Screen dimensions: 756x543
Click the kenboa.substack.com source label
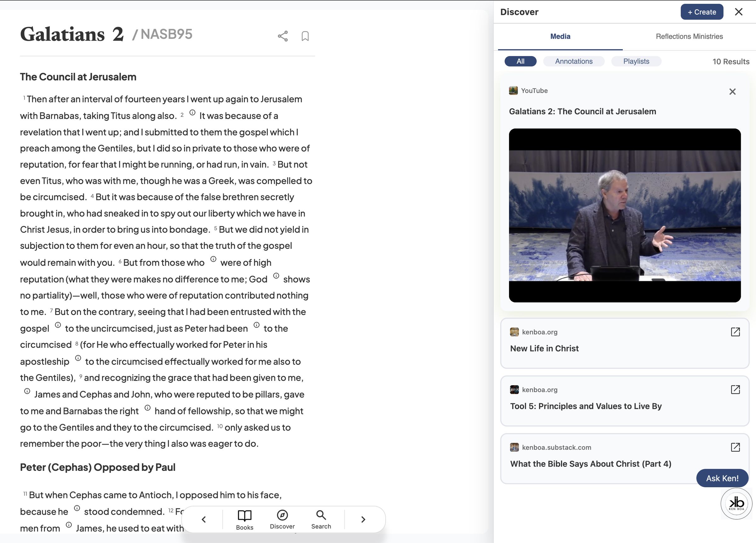[x=557, y=447]
